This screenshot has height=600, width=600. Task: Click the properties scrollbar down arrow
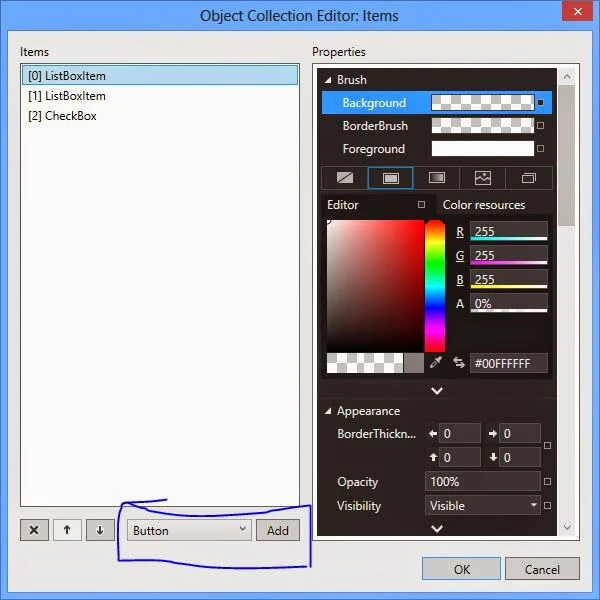[x=567, y=528]
